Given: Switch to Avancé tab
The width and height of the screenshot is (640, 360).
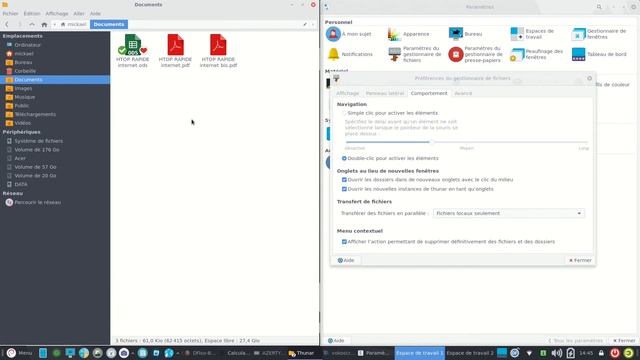Looking at the screenshot, I should point(463,93).
